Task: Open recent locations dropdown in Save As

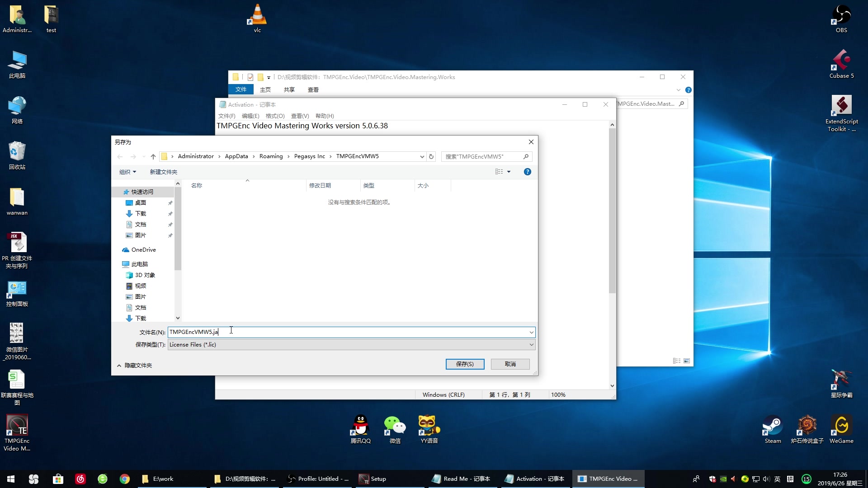Action: point(144,156)
